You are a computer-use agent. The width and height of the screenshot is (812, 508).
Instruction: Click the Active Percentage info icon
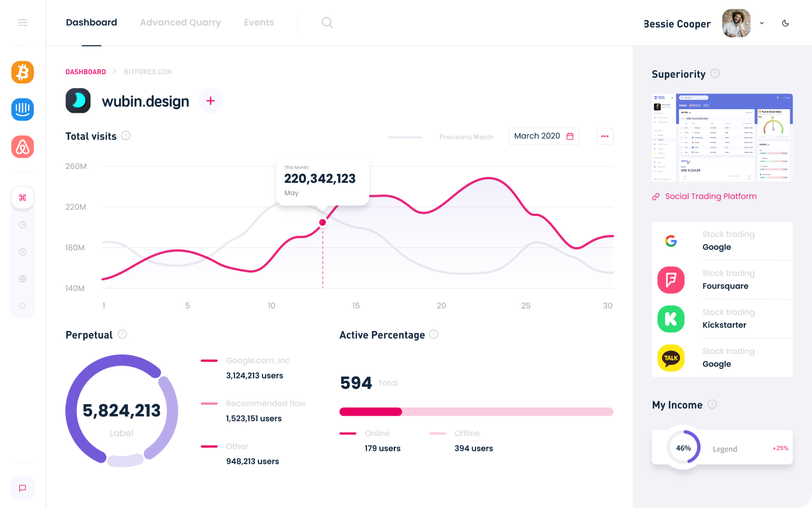(433, 334)
